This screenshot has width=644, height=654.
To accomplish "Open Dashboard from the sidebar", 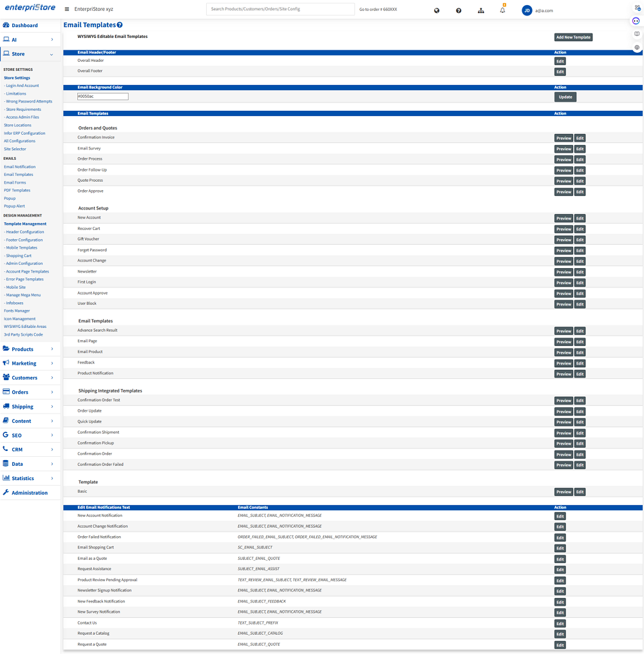I will coord(24,26).
